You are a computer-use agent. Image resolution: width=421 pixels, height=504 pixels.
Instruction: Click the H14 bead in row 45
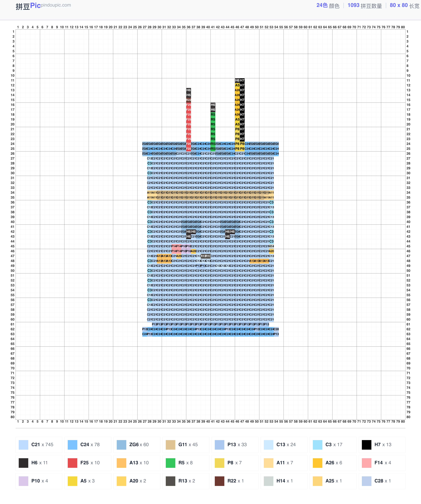(x=271, y=246)
